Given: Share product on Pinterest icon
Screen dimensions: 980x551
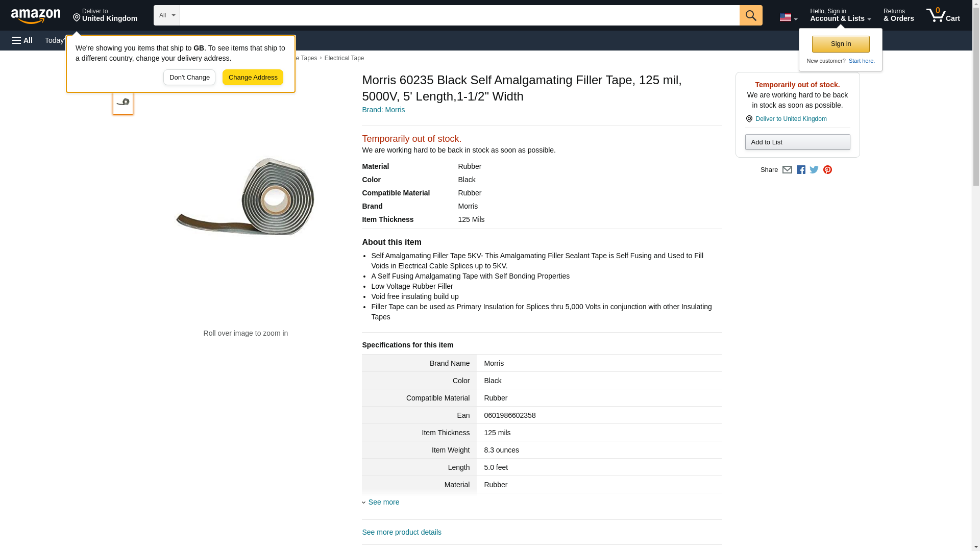Looking at the screenshot, I should click(x=827, y=170).
